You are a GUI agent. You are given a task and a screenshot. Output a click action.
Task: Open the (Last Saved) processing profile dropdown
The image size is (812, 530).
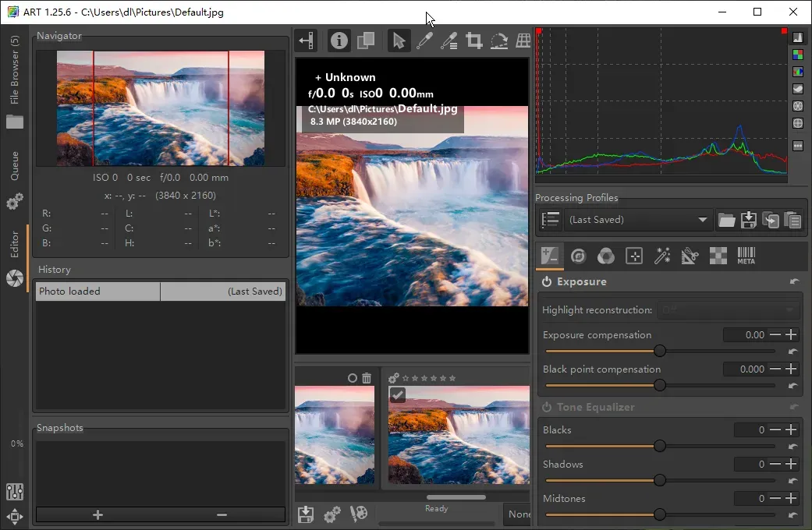pos(637,220)
